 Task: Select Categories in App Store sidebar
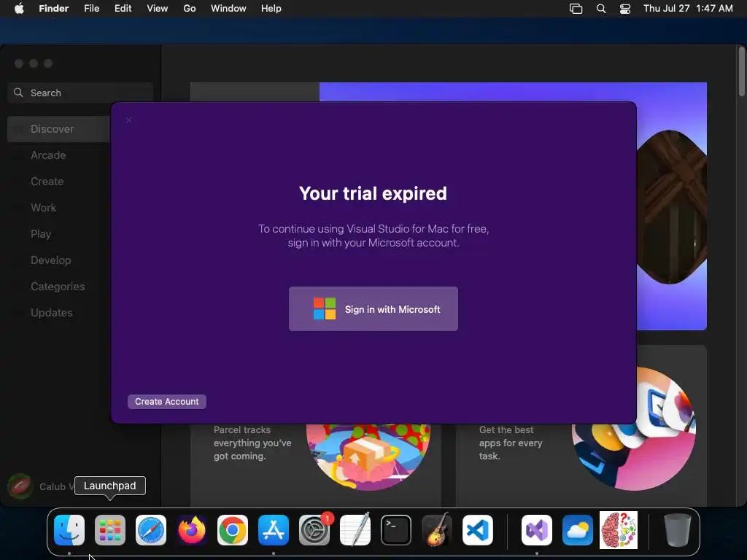[59, 286]
